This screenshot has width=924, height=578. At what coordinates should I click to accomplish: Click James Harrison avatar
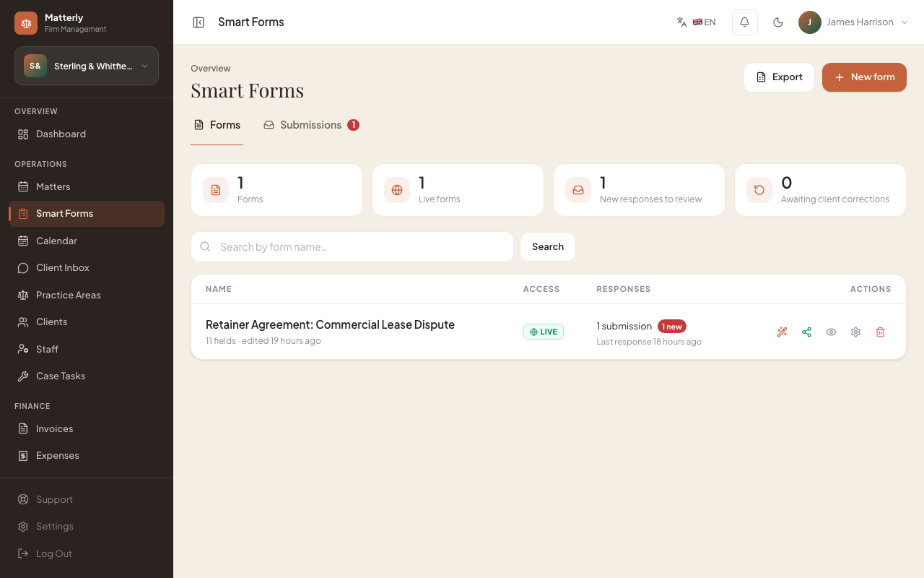(810, 22)
